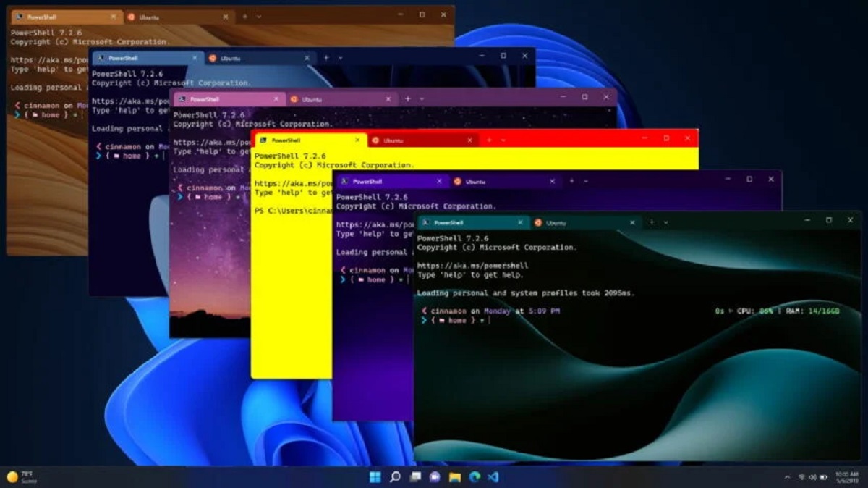The height and width of the screenshot is (488, 868).
Task: Close the Ubuntu tab in the teal window
Action: point(633,222)
